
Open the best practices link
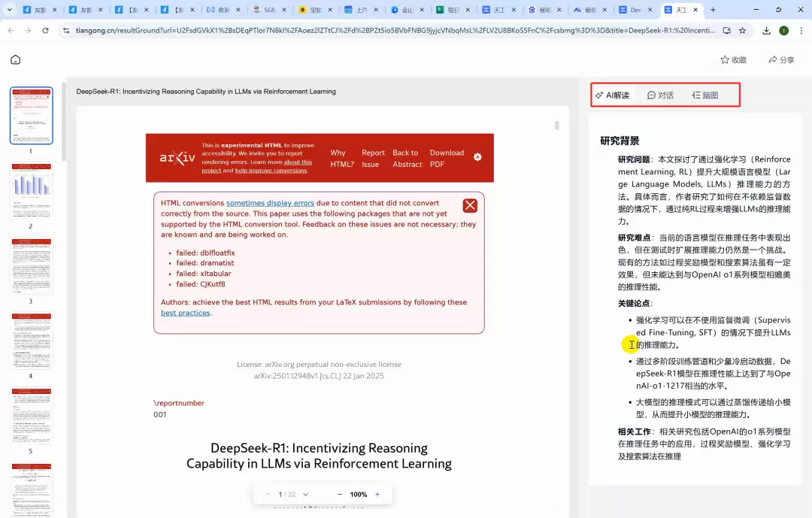coord(185,313)
